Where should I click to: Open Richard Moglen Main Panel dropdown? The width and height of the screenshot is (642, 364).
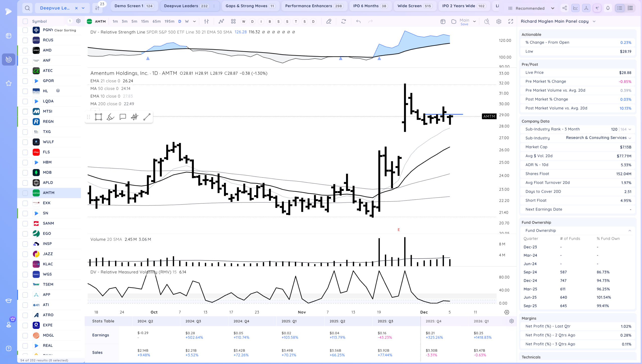(x=594, y=21)
